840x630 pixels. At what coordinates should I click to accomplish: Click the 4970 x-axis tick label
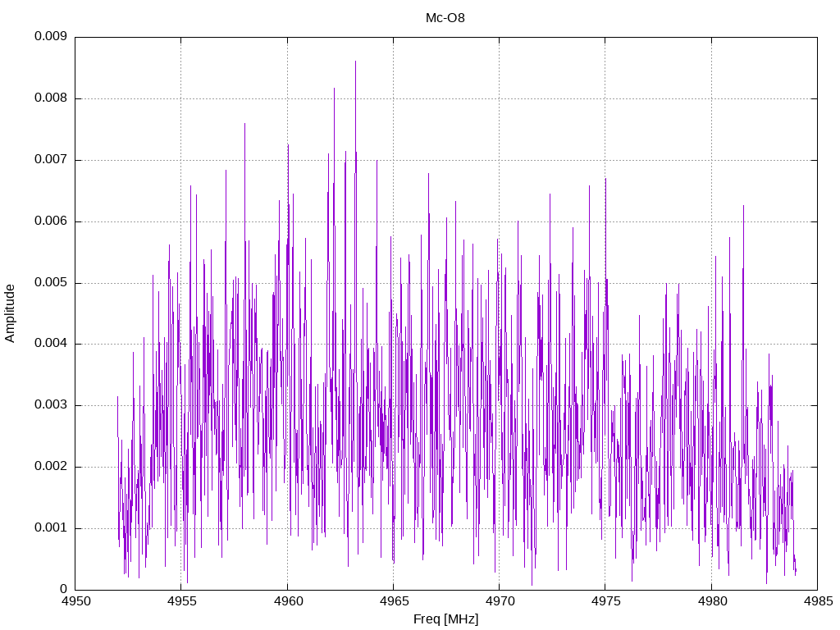click(500, 601)
